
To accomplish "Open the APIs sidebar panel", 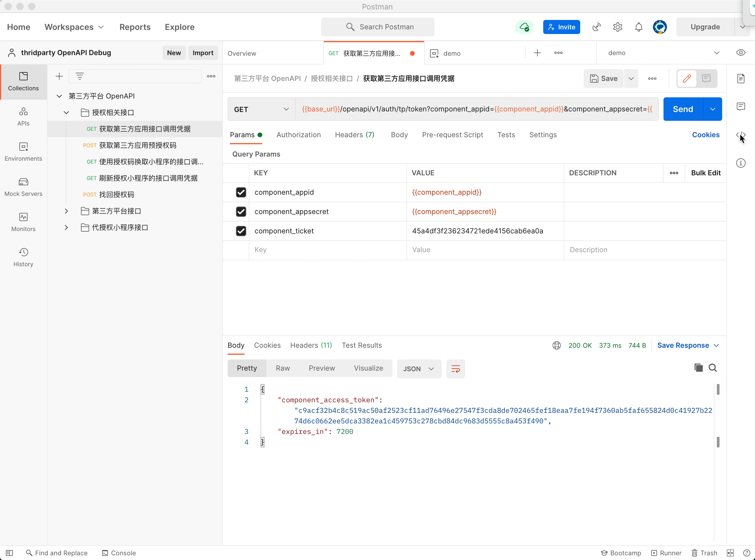I will (x=23, y=117).
